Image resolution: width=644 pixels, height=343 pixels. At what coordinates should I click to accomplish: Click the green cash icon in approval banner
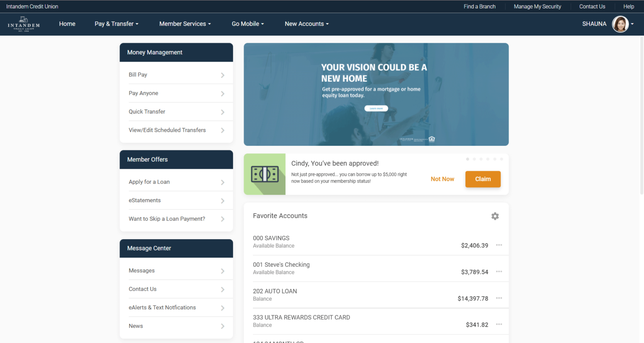coord(264,174)
